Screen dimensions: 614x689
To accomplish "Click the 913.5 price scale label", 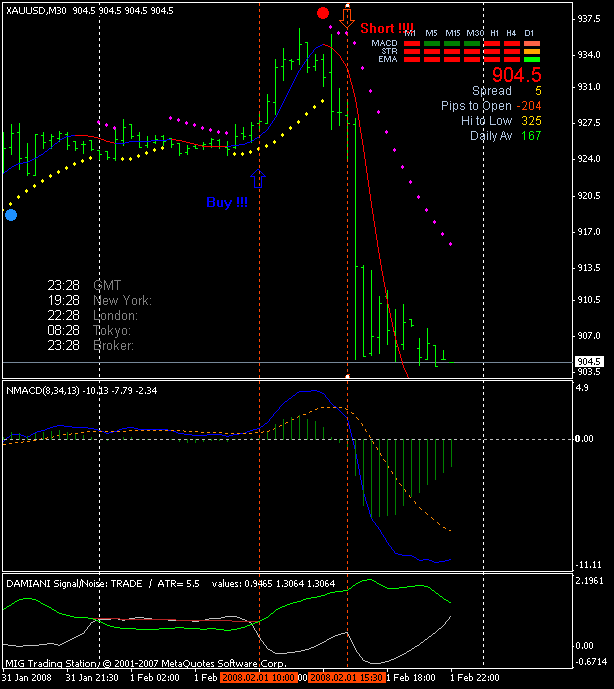I will pyautogui.click(x=589, y=268).
